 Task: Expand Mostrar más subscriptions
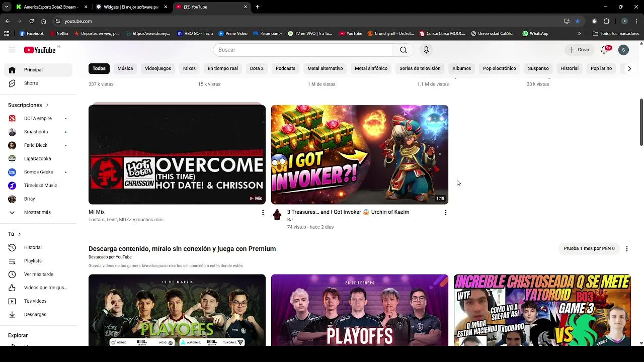click(x=38, y=212)
